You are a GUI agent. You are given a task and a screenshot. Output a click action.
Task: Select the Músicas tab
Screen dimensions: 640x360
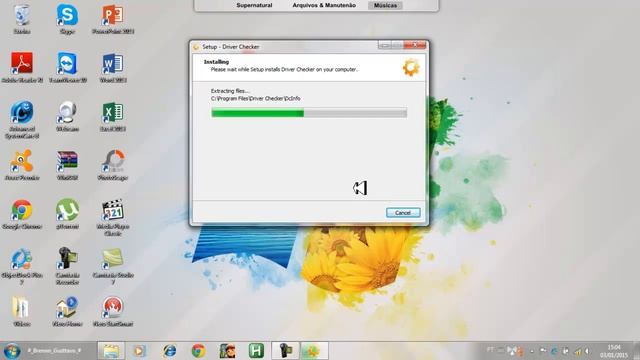click(385, 5)
